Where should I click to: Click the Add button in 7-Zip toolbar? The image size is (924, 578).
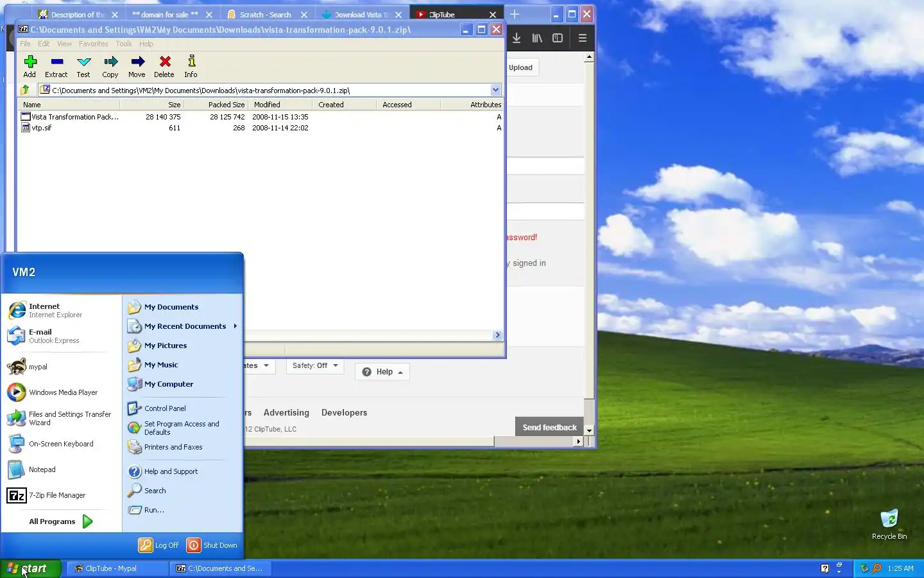tap(30, 66)
